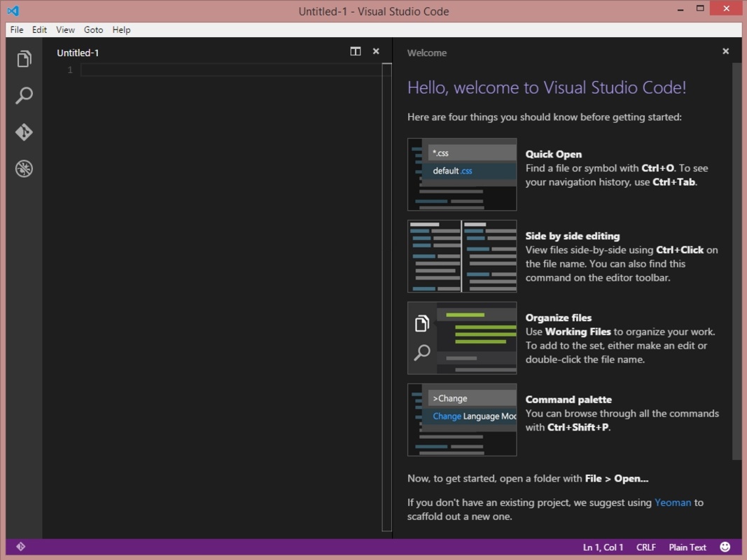Click the editor's vertical scrollbar track
The width and height of the screenshot is (747, 560).
387,297
